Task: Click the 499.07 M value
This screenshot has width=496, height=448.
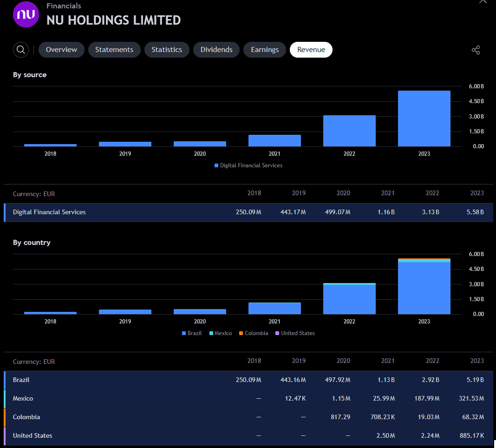Action: point(338,212)
